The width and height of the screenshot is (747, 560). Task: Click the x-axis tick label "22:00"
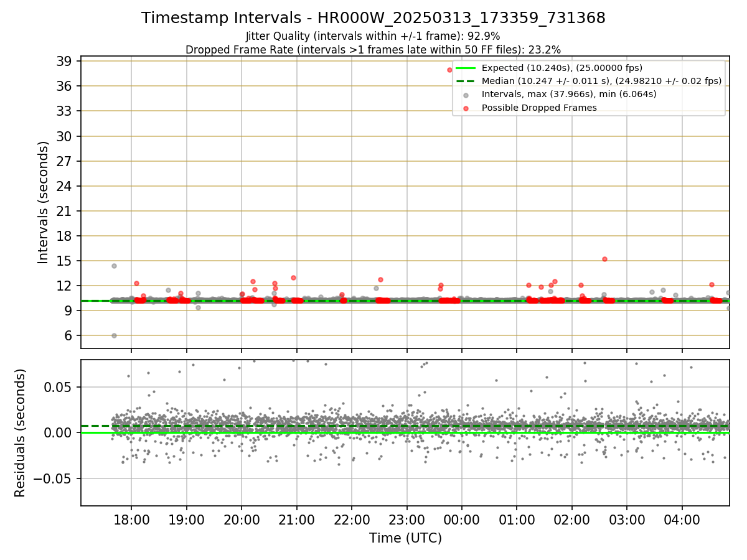[x=352, y=519]
